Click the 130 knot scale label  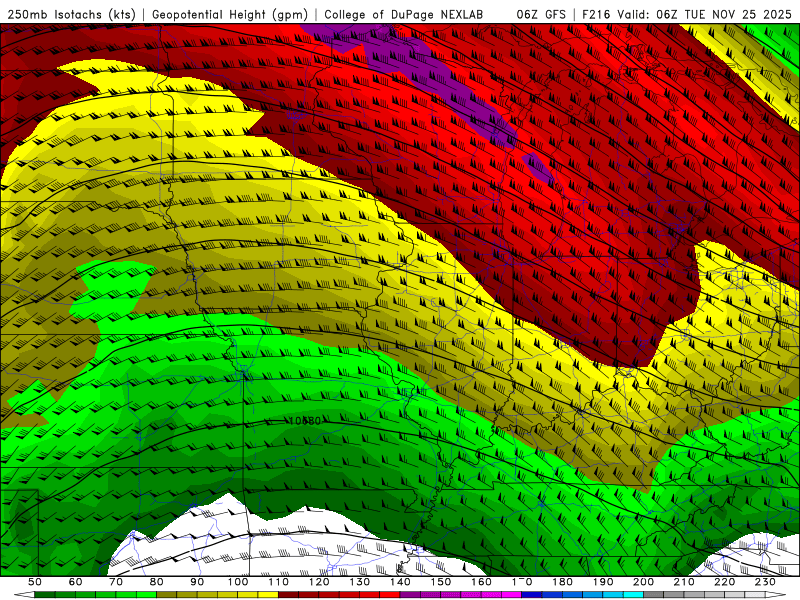(x=360, y=582)
